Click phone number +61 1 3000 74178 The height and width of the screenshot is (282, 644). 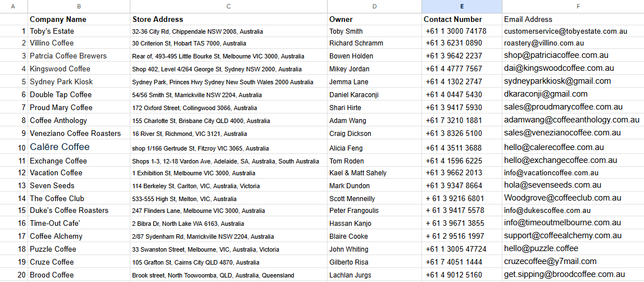coord(461,31)
